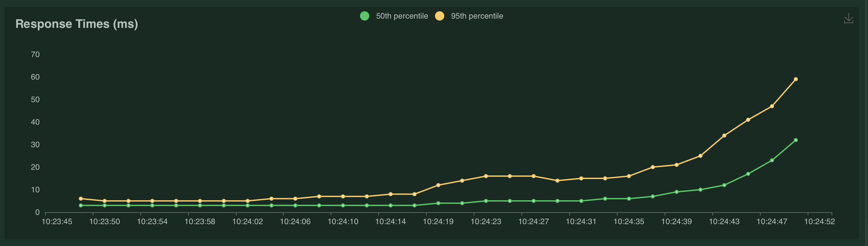Click 95th percentile point above 10:24:35
This screenshot has width=868, height=246.
tap(629, 176)
